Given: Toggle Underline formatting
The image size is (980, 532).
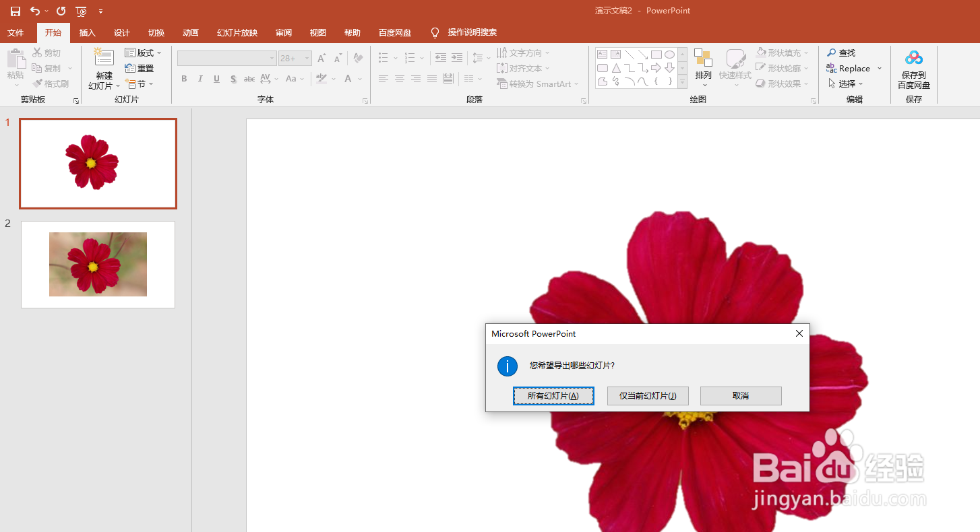Looking at the screenshot, I should (x=216, y=79).
